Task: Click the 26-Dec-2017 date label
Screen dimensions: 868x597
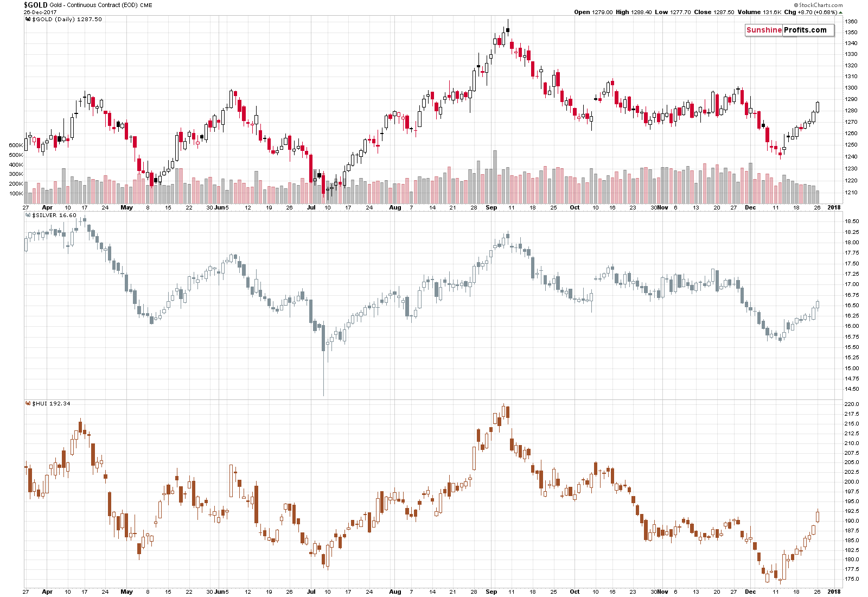Action: click(x=40, y=12)
